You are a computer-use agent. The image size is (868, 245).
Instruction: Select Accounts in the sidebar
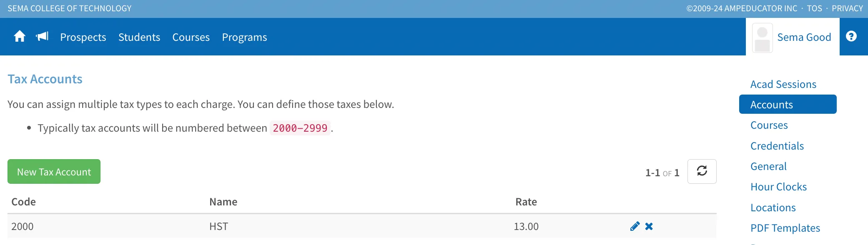[x=788, y=104]
